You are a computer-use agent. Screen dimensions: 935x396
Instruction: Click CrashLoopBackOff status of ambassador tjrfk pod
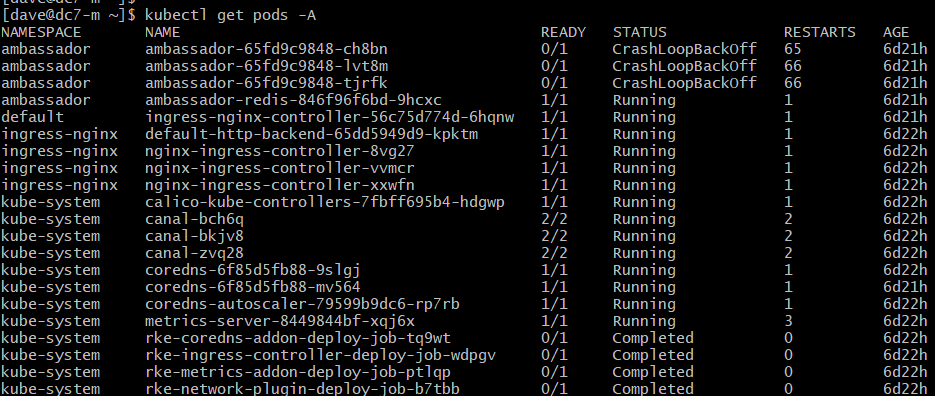[684, 83]
